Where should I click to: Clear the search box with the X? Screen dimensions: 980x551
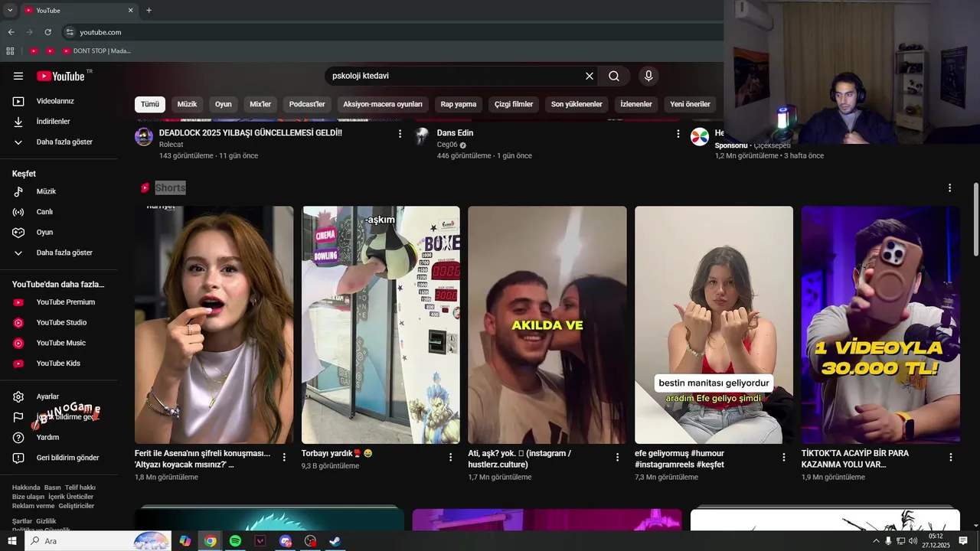tap(590, 76)
